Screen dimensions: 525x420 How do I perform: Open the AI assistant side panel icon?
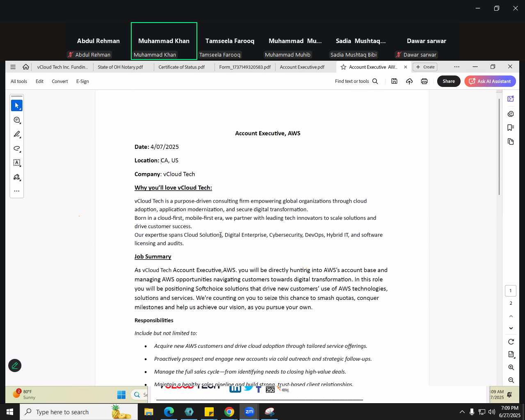coord(511,99)
